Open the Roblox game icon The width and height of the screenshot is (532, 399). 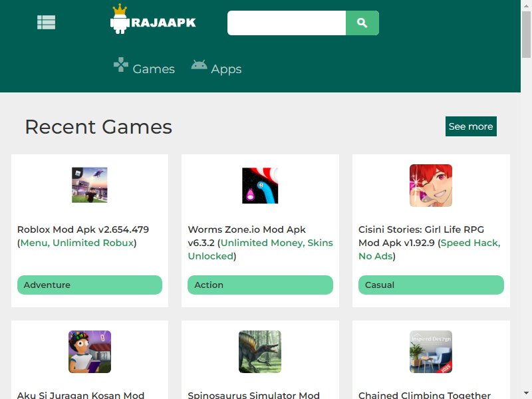point(90,186)
